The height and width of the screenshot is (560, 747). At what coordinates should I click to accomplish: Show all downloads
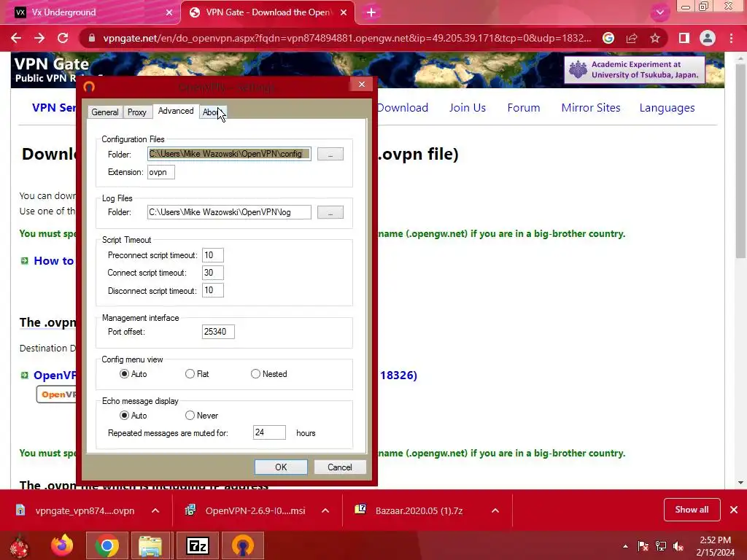pyautogui.click(x=692, y=510)
